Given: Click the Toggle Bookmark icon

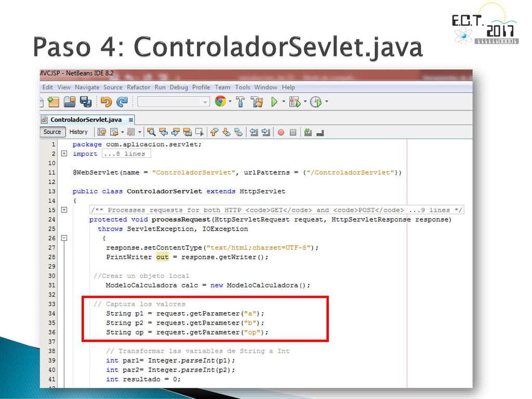Looking at the screenshot, I should tap(238, 132).
